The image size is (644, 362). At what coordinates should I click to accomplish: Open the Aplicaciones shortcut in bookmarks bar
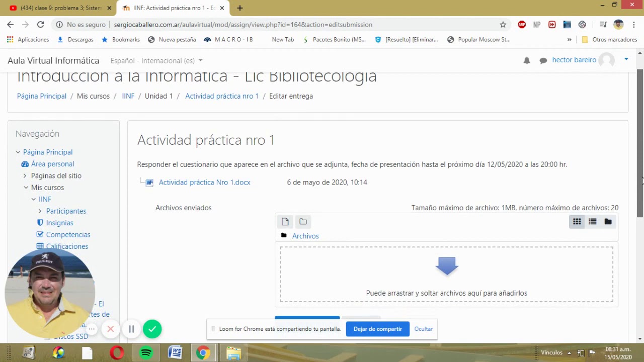(x=28, y=39)
